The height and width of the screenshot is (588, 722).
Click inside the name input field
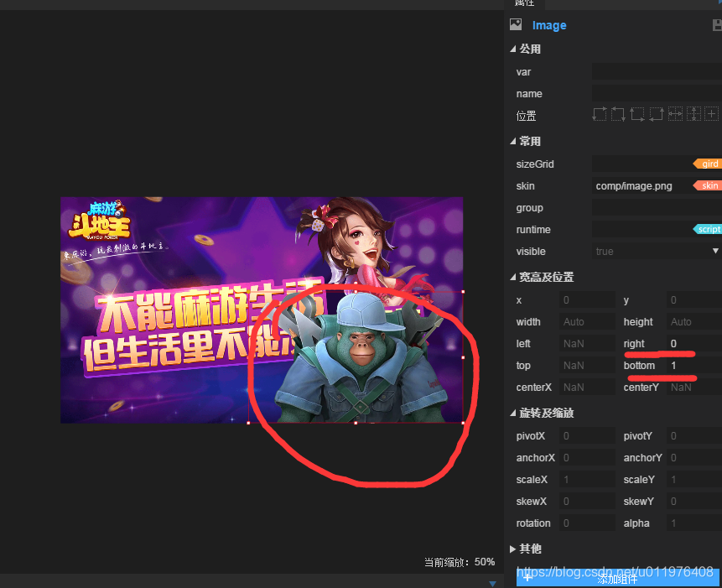pyautogui.click(x=656, y=93)
